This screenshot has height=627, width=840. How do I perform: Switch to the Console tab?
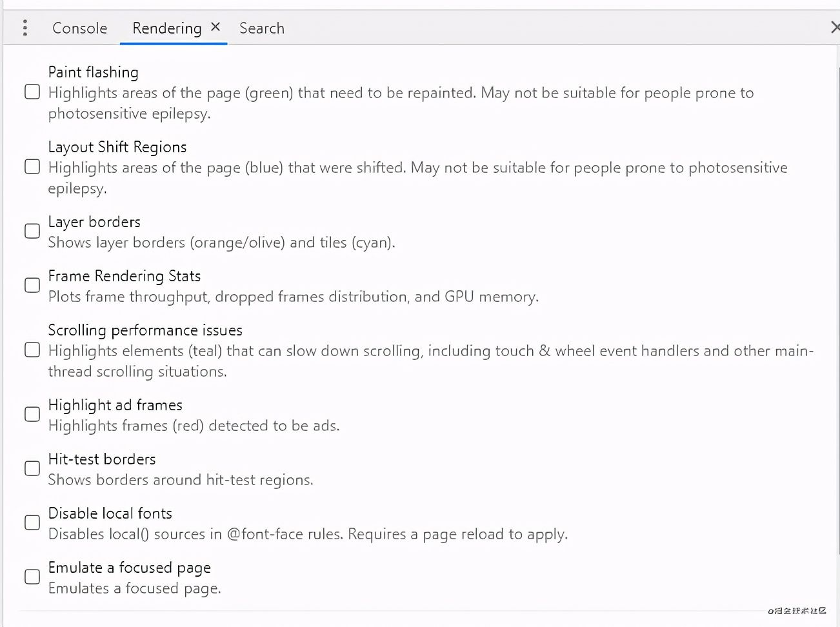pos(79,28)
